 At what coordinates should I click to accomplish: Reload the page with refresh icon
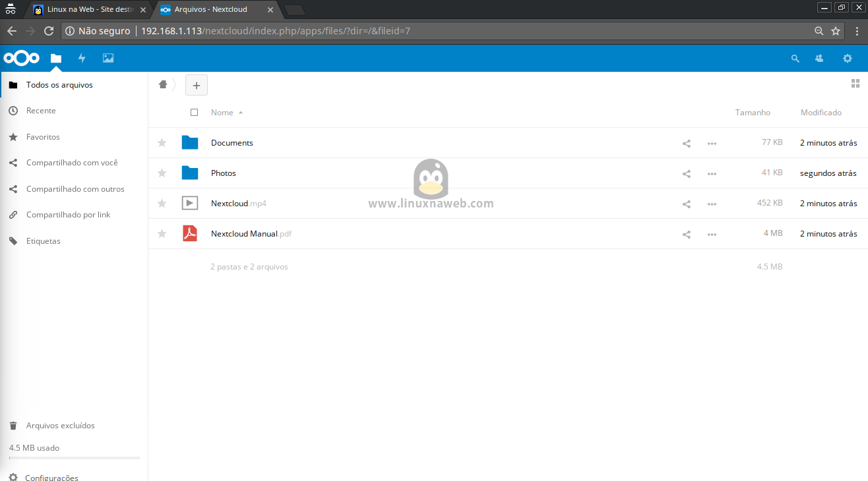click(48, 31)
